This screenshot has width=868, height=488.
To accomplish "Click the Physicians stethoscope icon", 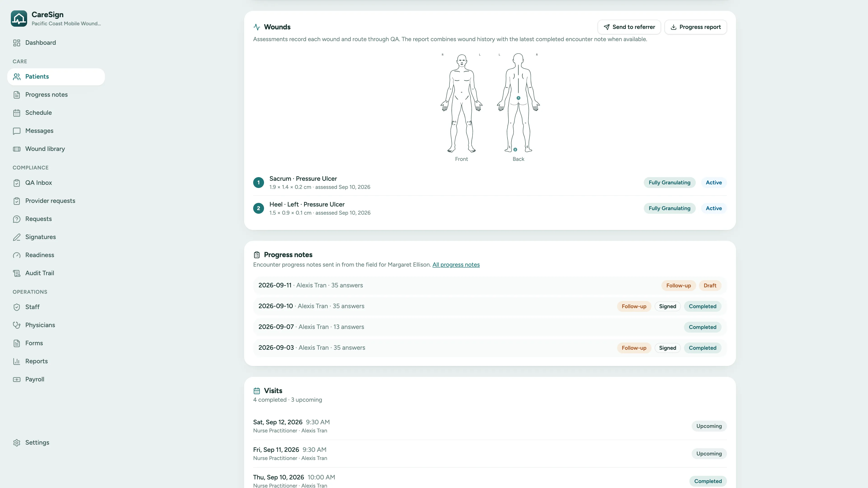I will 17,325.
